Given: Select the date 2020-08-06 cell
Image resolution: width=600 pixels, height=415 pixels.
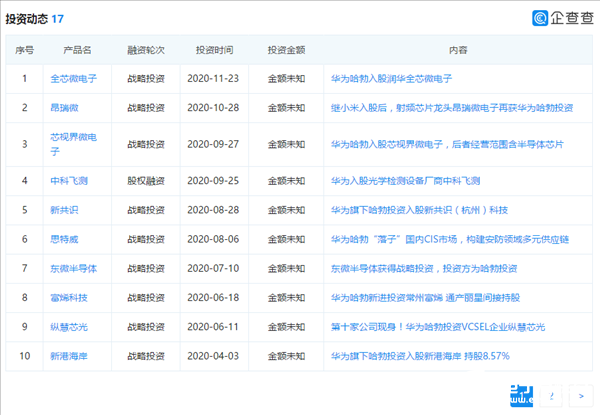Looking at the screenshot, I should (x=213, y=239).
